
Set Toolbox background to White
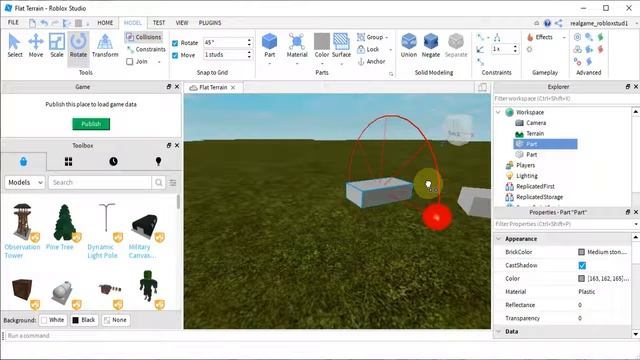coord(53,320)
